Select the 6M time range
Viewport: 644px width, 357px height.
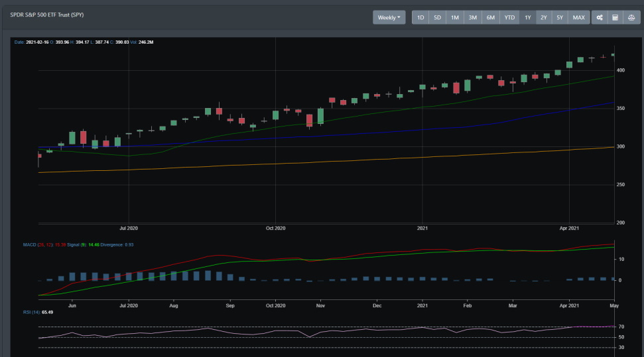tap(490, 18)
